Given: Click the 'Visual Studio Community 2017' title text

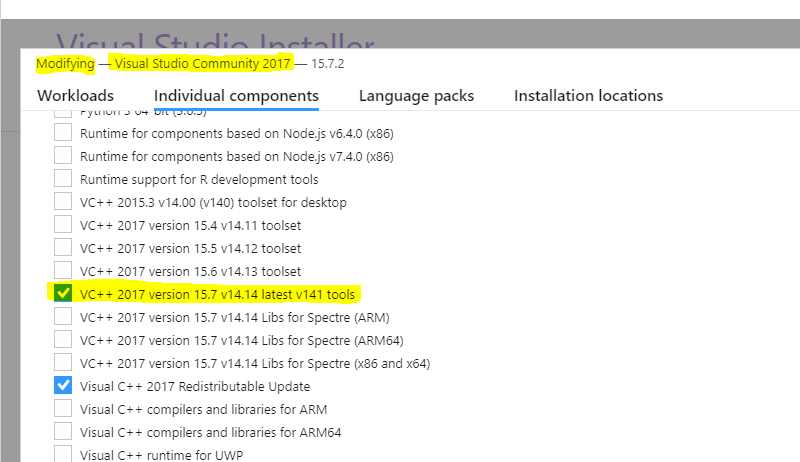Looking at the screenshot, I should click(203, 64).
